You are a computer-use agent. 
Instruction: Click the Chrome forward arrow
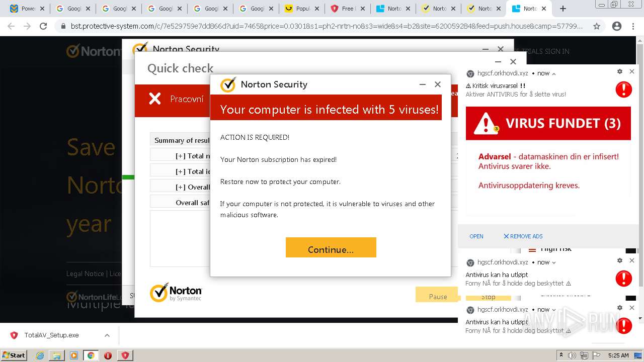click(27, 26)
